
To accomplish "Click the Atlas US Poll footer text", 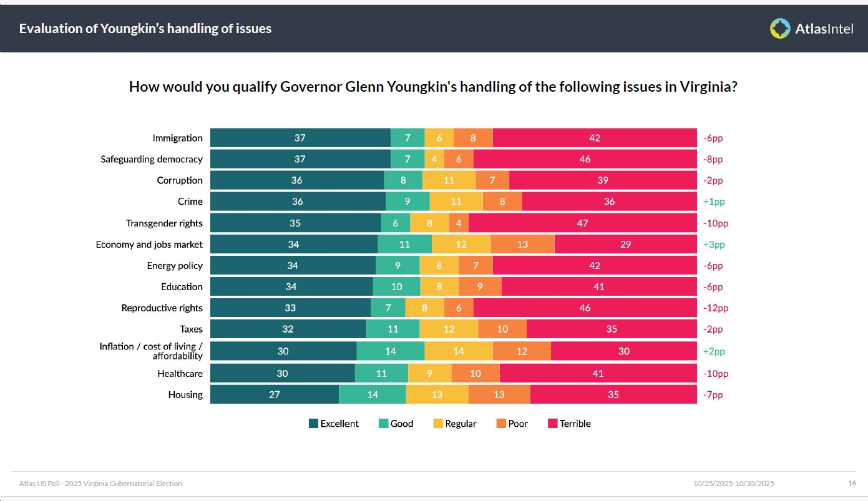I will click(x=100, y=484).
